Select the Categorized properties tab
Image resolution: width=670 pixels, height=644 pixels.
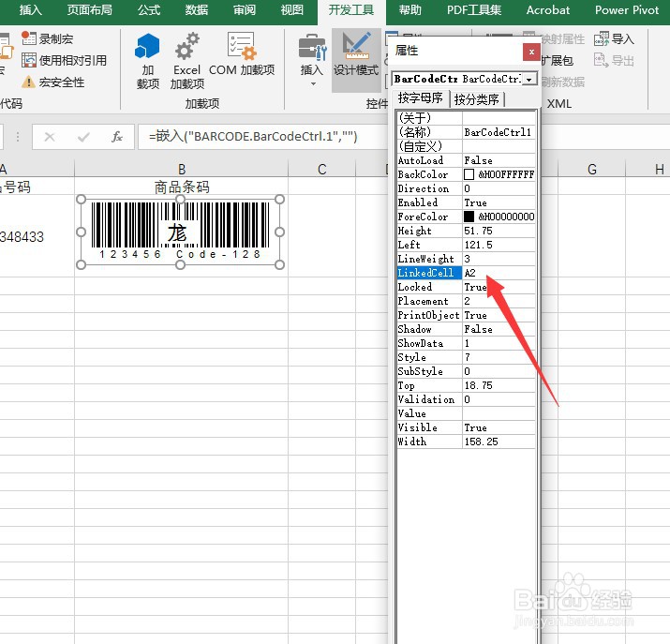click(x=477, y=99)
